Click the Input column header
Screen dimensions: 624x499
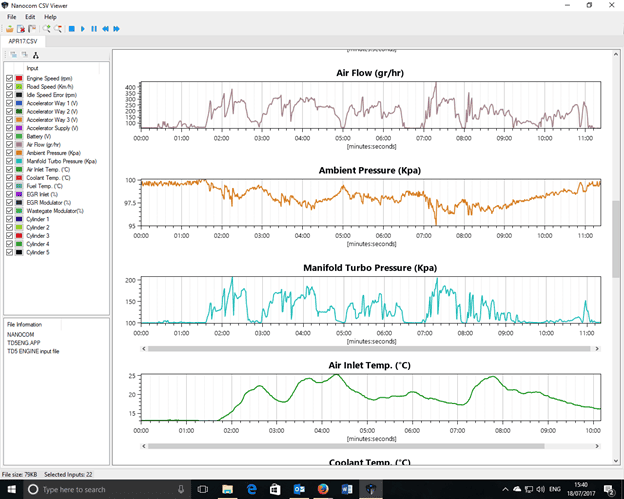(x=32, y=68)
